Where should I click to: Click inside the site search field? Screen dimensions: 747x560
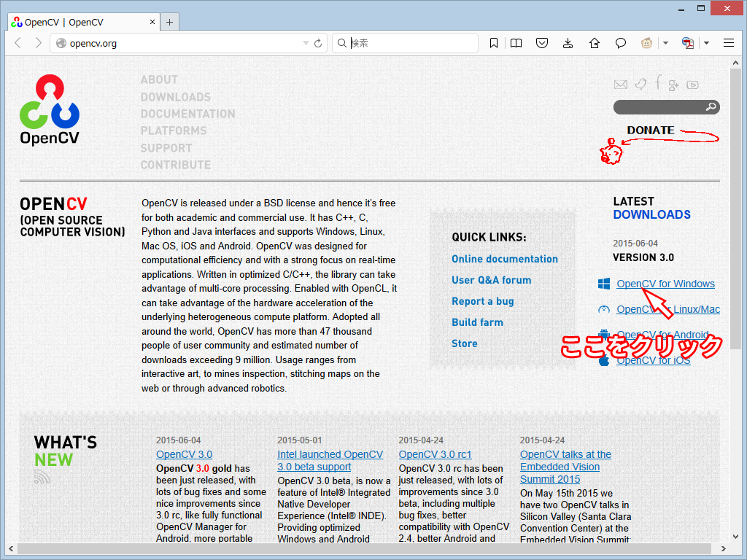click(x=660, y=106)
